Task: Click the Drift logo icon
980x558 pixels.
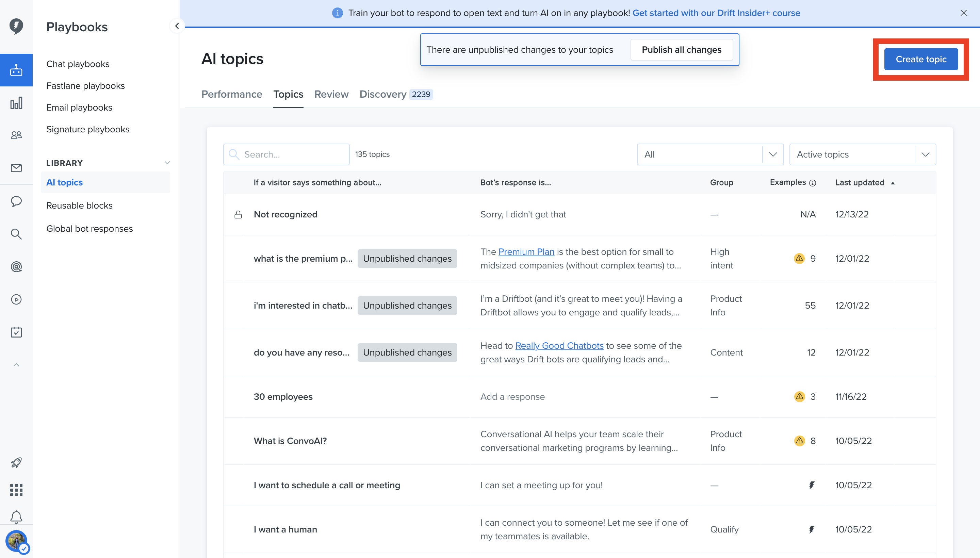Action: (x=16, y=26)
